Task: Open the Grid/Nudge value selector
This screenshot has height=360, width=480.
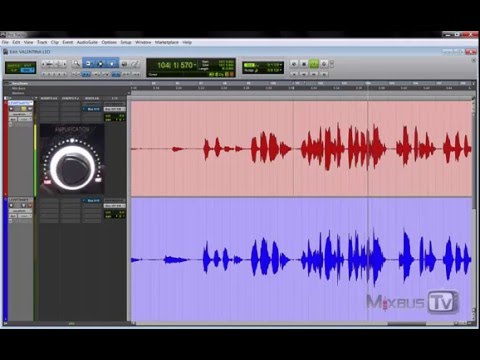Action: (263, 68)
